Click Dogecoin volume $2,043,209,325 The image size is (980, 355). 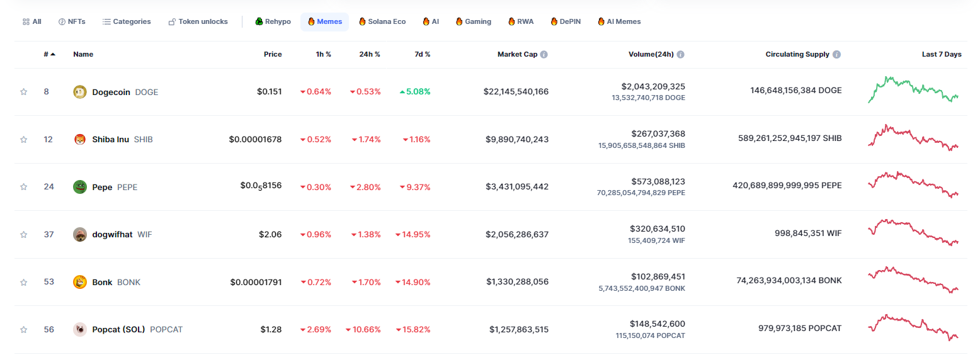click(x=653, y=86)
